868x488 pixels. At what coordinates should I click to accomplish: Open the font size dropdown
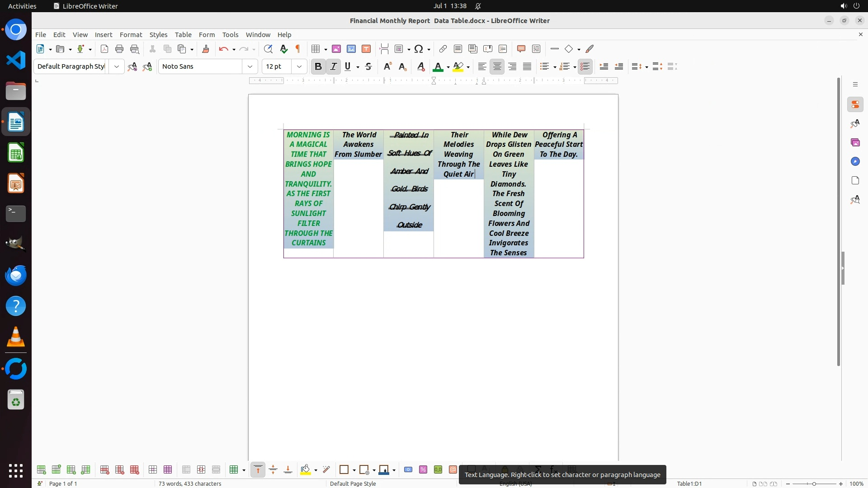(x=299, y=66)
